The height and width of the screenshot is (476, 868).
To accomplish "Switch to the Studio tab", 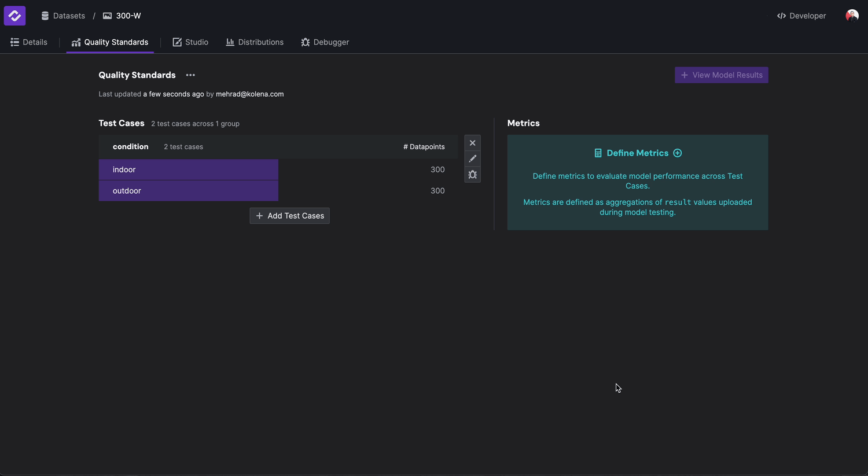I will pyautogui.click(x=190, y=42).
